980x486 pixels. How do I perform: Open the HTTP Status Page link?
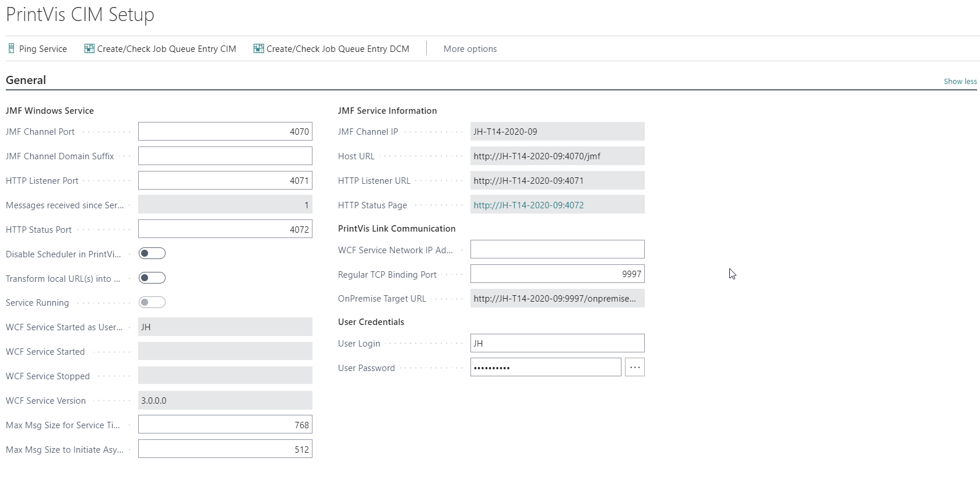[x=528, y=205]
